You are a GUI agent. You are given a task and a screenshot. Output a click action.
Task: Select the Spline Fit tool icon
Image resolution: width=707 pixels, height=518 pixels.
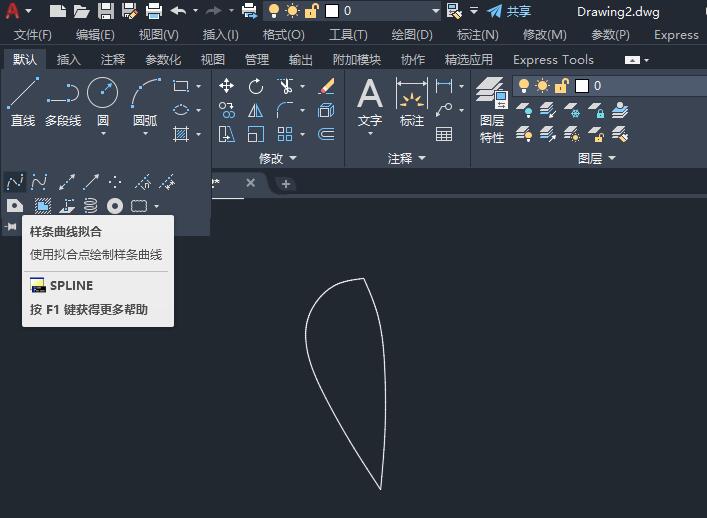[x=15, y=183]
